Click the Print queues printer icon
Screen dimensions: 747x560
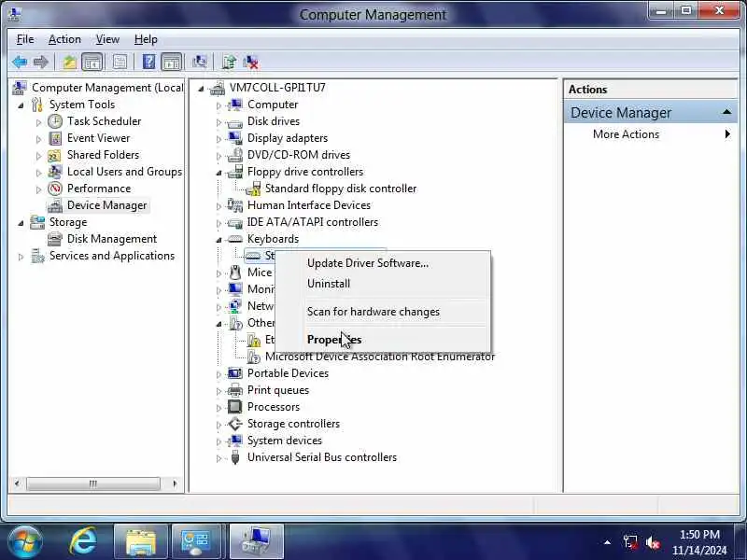[x=235, y=390]
